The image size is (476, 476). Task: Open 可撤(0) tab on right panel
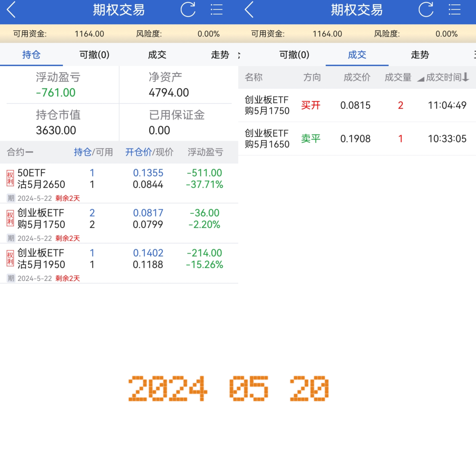(x=294, y=55)
